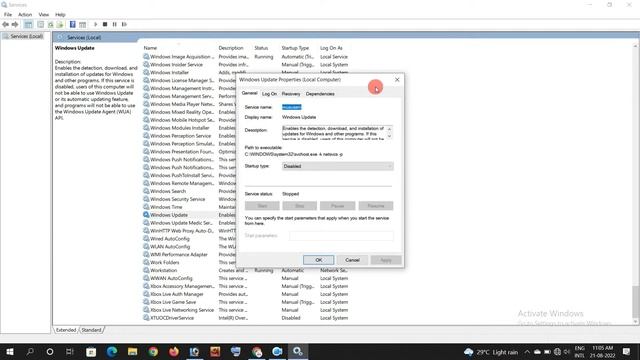Screen dimensions: 640x360
Task: Select the Xbox Live Auth Manager row
Action: click(x=246, y=294)
